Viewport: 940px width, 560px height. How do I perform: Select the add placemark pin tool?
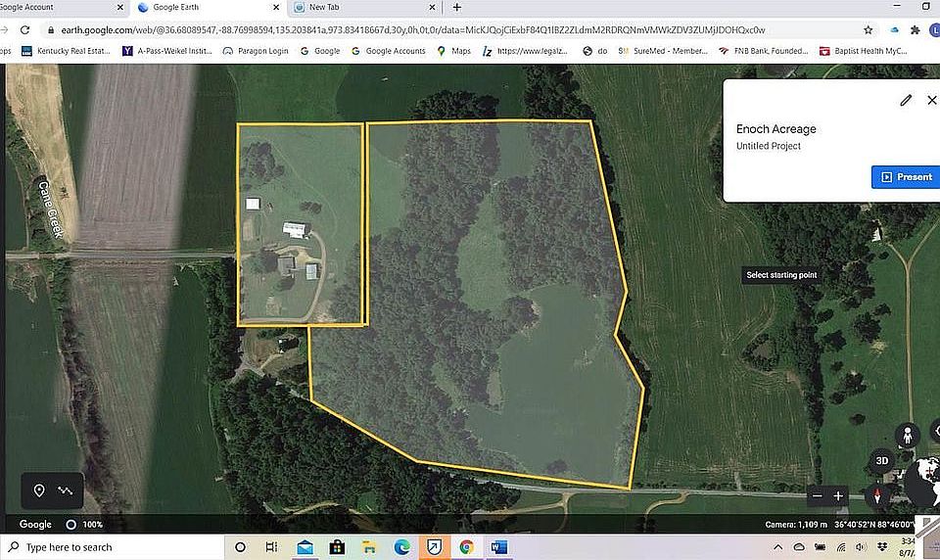pyautogui.click(x=39, y=490)
